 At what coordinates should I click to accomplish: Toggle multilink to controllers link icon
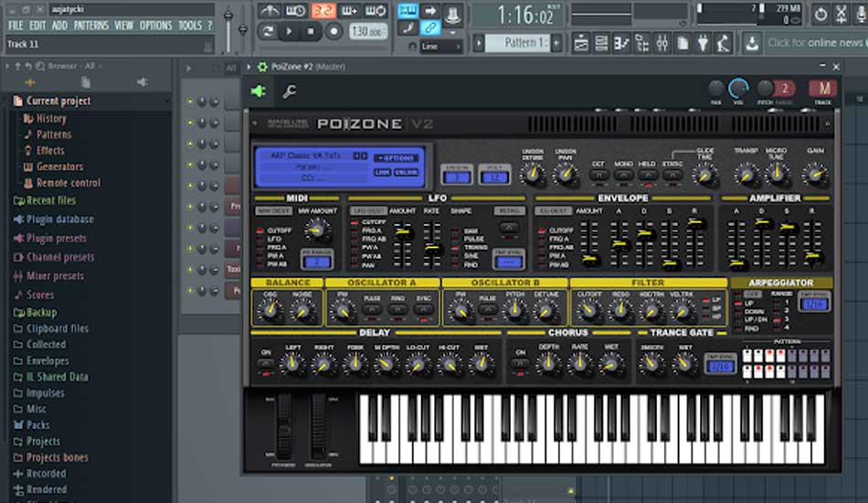430,27
